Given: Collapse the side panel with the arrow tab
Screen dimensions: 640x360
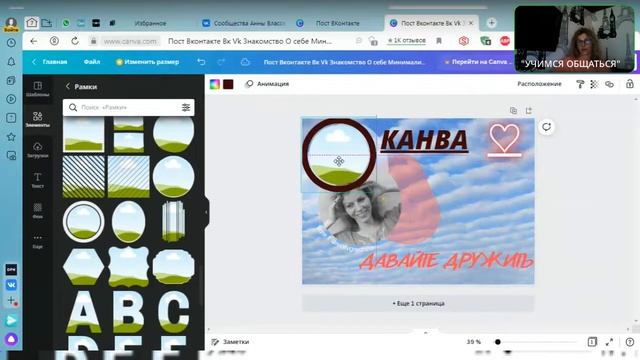Looking at the screenshot, I should tap(206, 212).
